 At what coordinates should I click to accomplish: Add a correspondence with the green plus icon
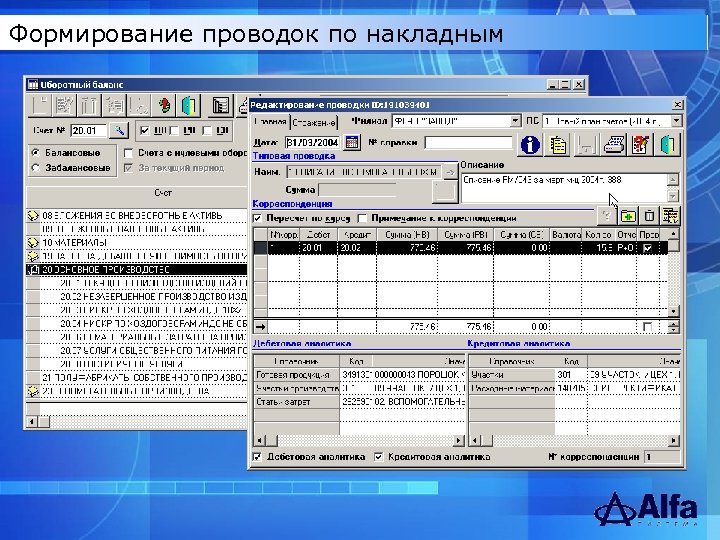pyautogui.click(x=628, y=215)
